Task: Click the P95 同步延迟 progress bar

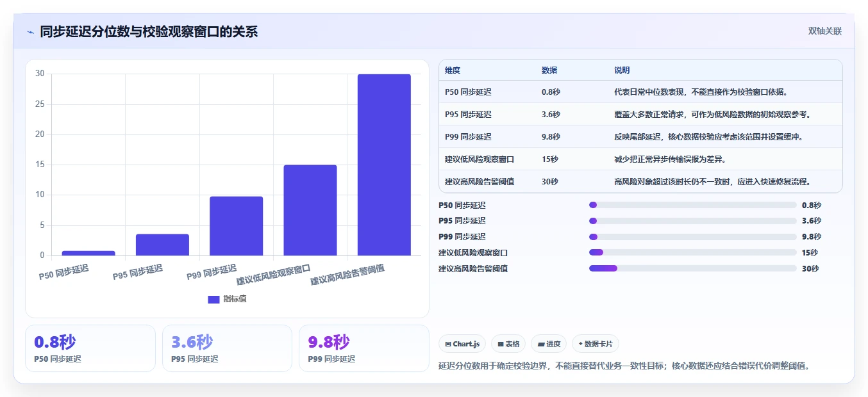Action: (x=692, y=221)
